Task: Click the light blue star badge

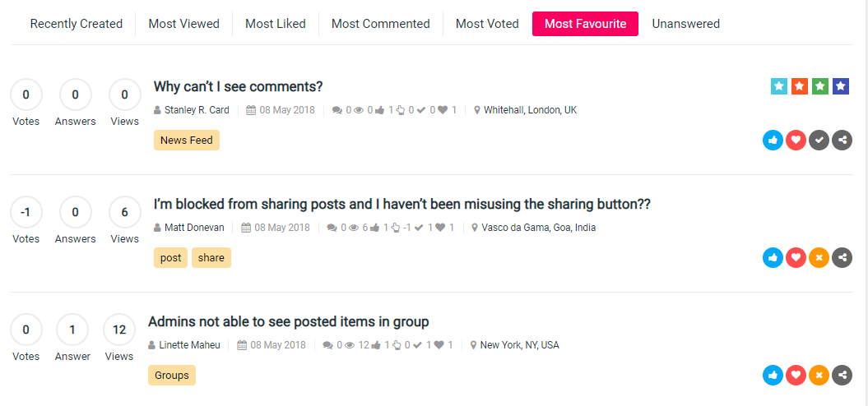Action: click(779, 86)
